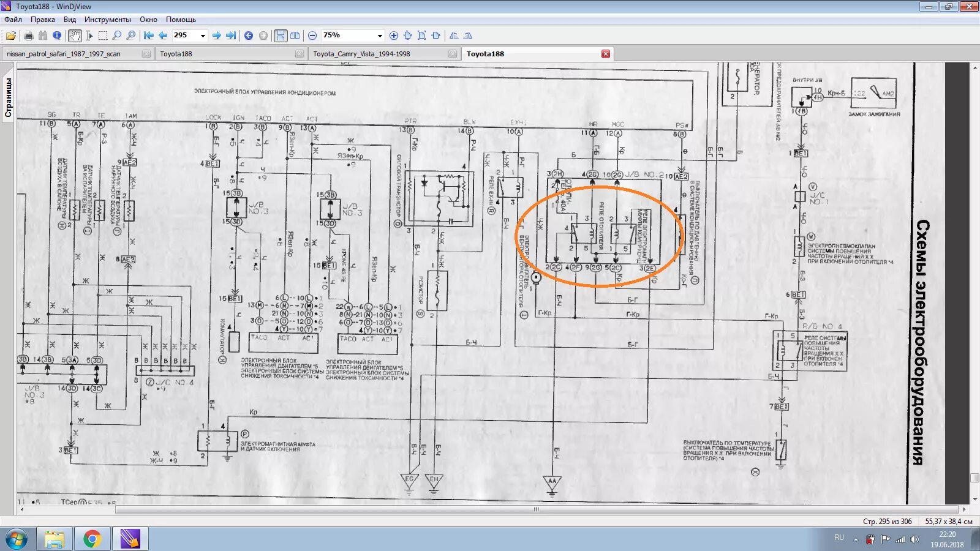Click the vertical scrollbar up arrow

(974, 67)
